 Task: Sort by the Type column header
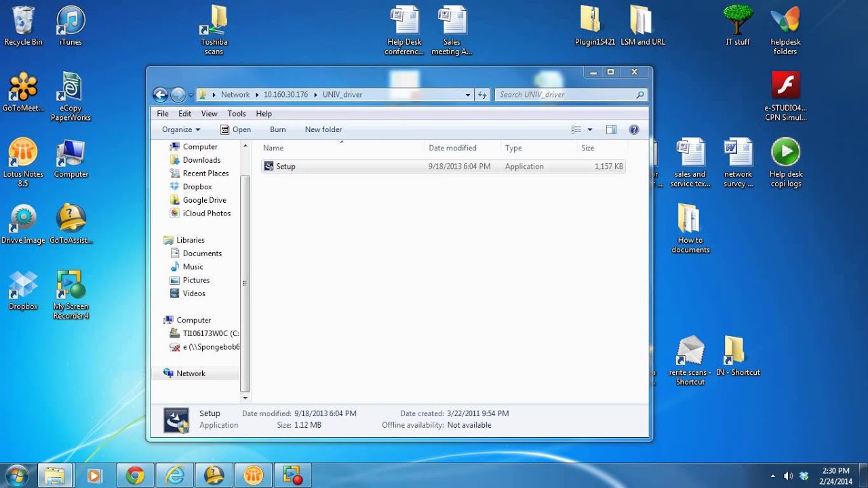(538, 148)
